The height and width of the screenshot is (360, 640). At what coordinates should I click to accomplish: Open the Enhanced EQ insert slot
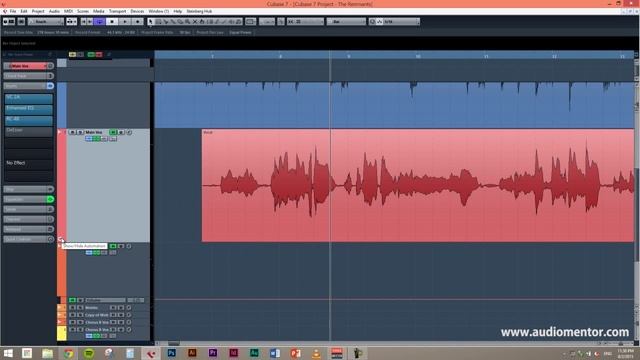click(29, 109)
